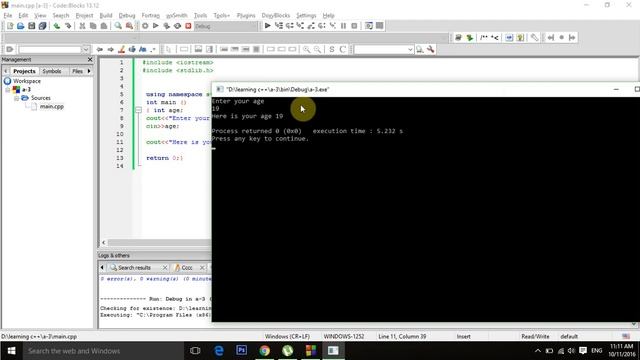Show more Management tabs with right arrow
Screen dimensions: 640x360
[89, 71]
